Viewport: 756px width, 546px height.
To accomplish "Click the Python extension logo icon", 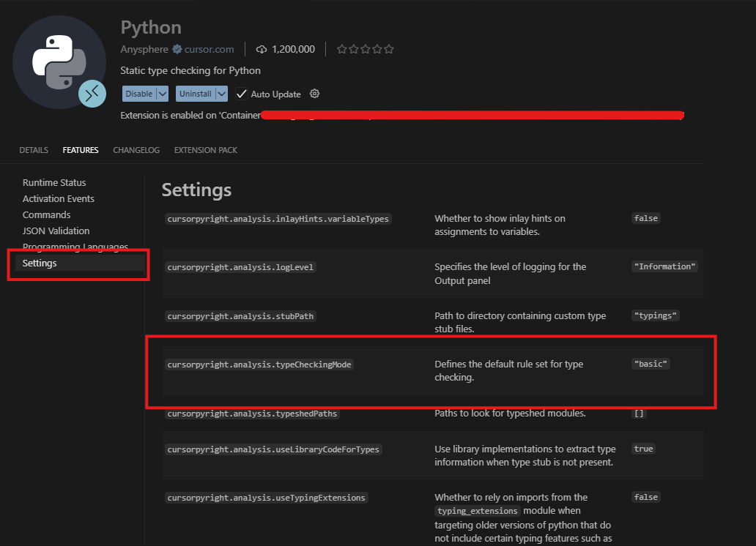I will 59,61.
